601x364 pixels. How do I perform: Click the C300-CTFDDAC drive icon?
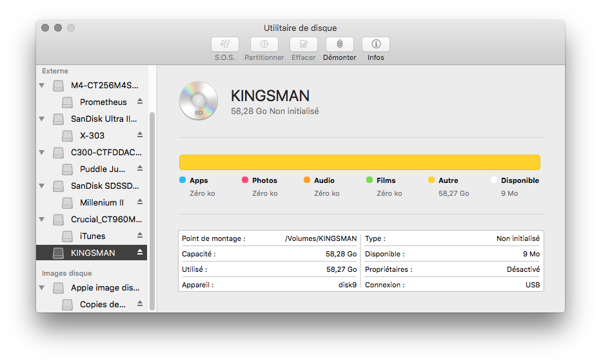(58, 153)
